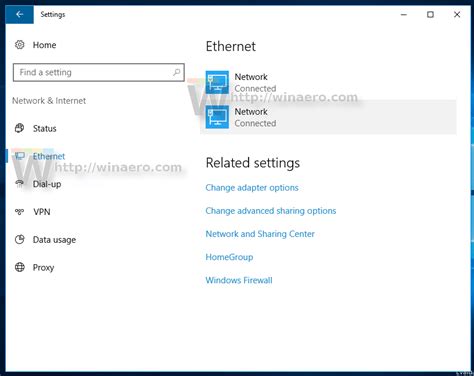Click the Home gear icon
Image resolution: width=474 pixels, height=376 pixels.
tap(20, 45)
